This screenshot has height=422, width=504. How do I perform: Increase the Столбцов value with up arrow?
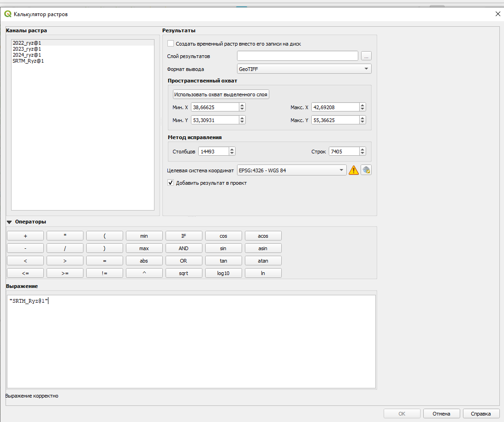coord(232,149)
